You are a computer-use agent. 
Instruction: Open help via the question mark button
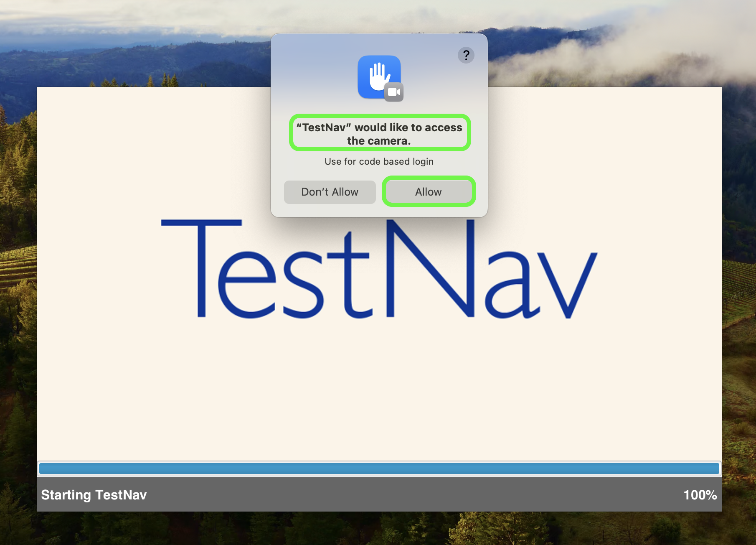coord(466,55)
